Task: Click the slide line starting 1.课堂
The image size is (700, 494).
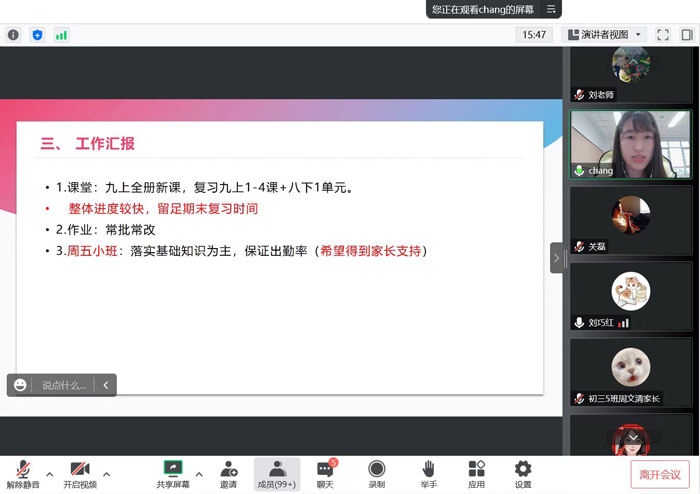Action: (x=205, y=187)
